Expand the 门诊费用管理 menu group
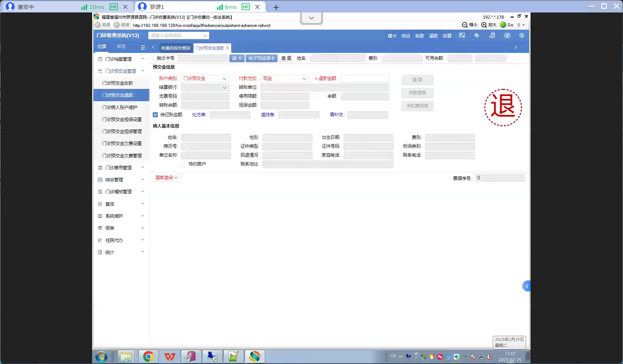 coord(142,167)
